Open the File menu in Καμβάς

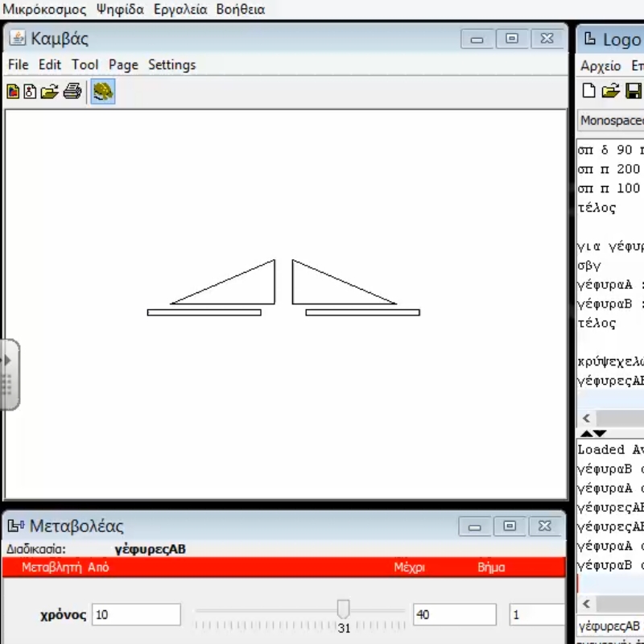pos(18,65)
